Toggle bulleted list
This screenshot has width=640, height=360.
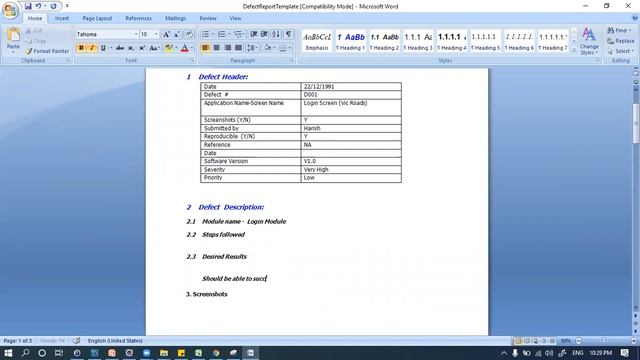[205, 35]
